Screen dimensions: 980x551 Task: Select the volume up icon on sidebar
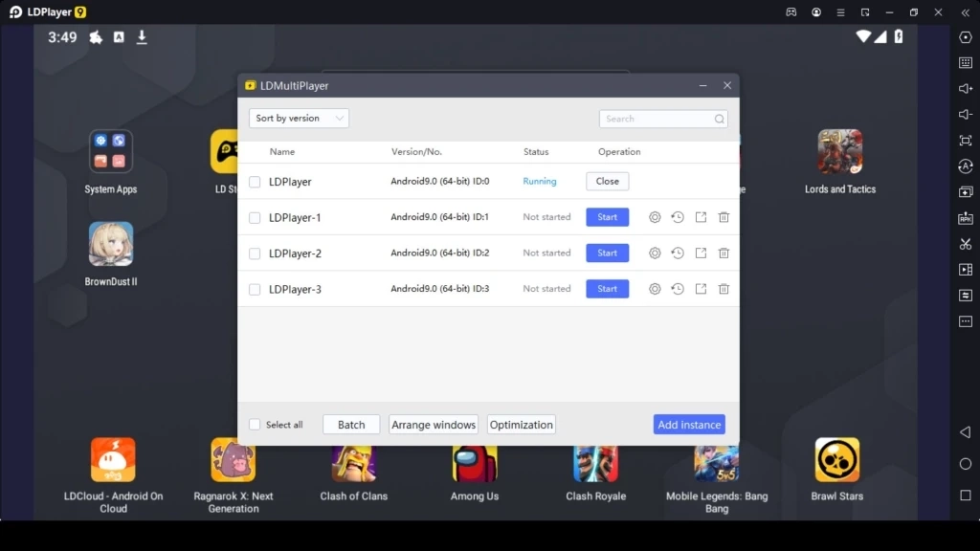pyautogui.click(x=966, y=88)
